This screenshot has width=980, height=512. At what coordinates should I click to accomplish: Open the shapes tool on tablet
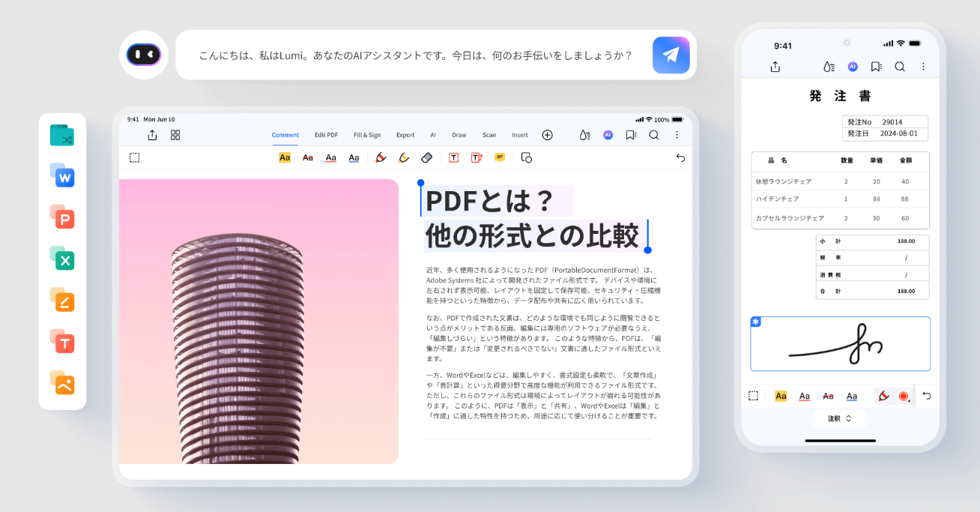tap(526, 157)
